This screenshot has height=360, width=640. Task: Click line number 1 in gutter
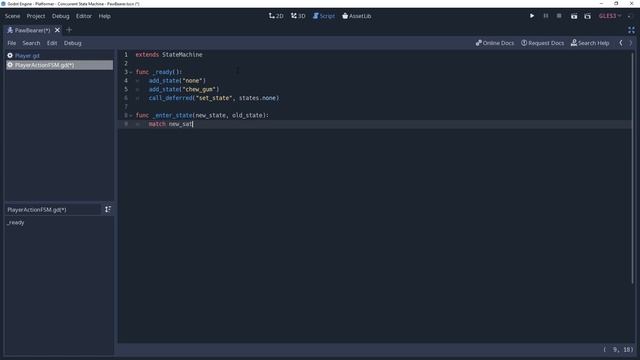click(x=126, y=54)
